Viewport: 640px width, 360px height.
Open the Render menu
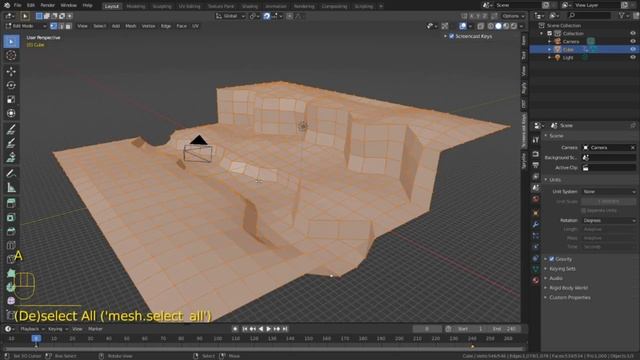47,5
